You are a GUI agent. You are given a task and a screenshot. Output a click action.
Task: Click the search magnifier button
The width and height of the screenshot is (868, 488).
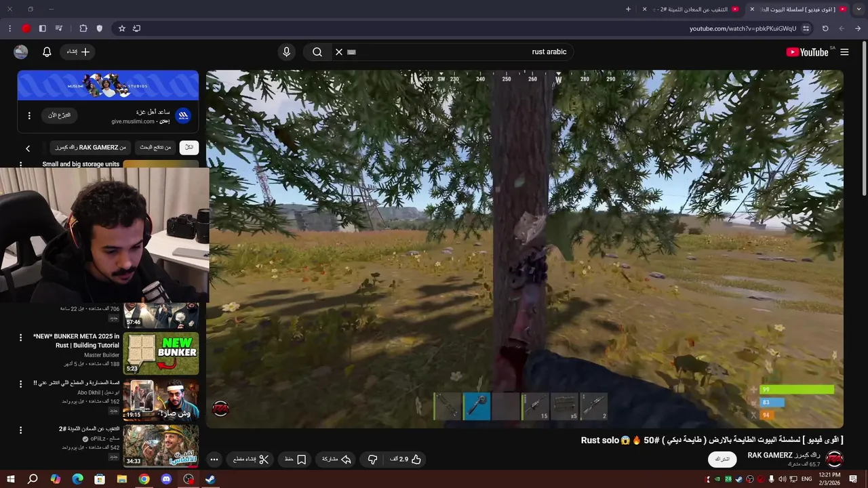tap(317, 52)
